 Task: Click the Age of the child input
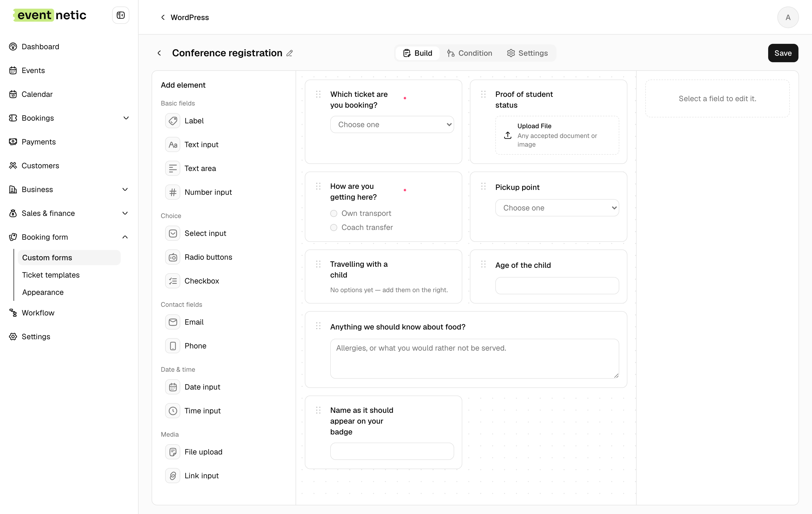pos(557,285)
